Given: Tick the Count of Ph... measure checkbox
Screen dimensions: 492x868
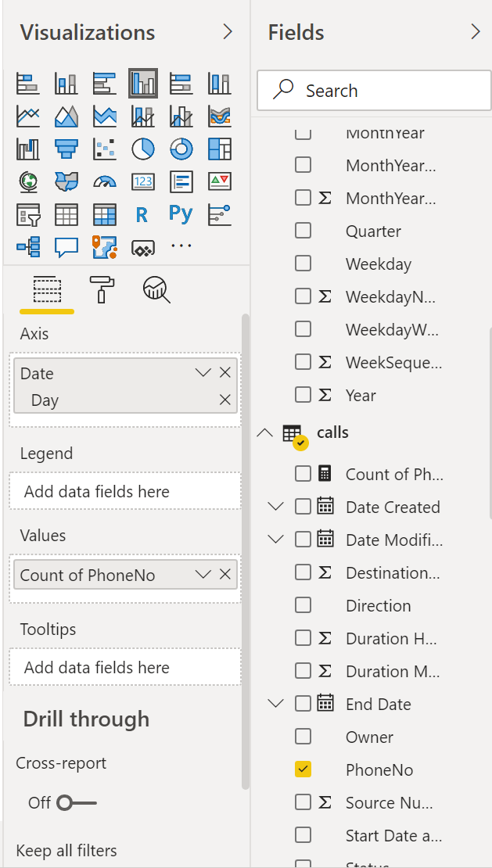Looking at the screenshot, I should click(x=303, y=474).
